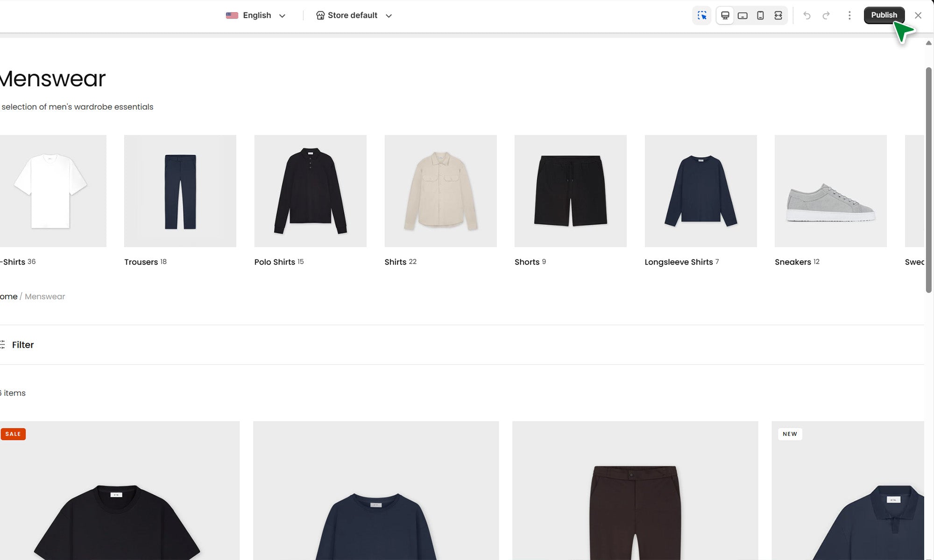
Task: Open the three-dot more options menu
Action: pos(849,15)
